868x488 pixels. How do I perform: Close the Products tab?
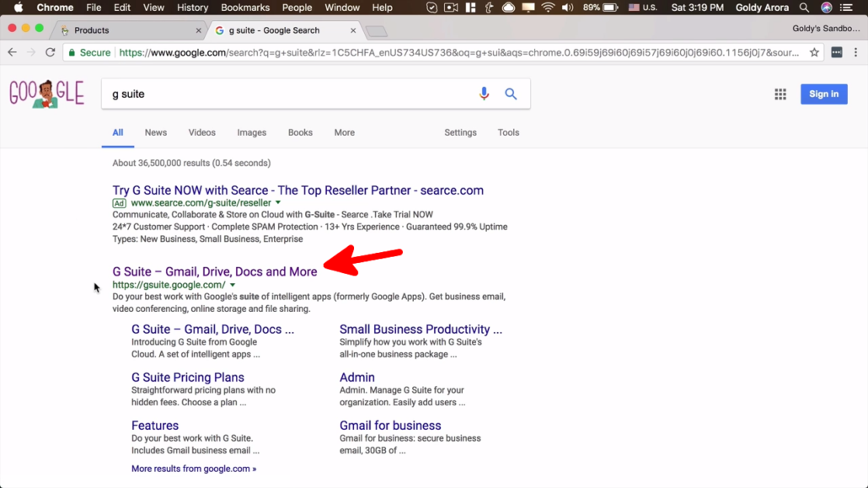199,30
